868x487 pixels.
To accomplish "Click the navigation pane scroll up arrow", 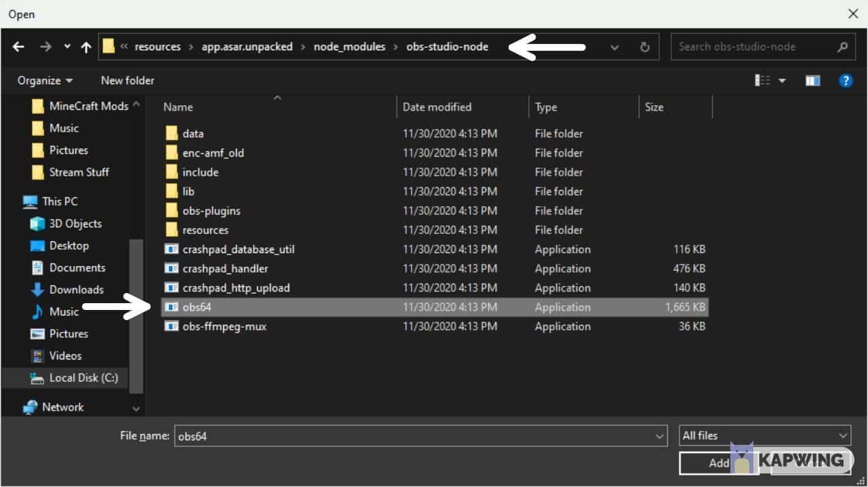I will tap(136, 104).
